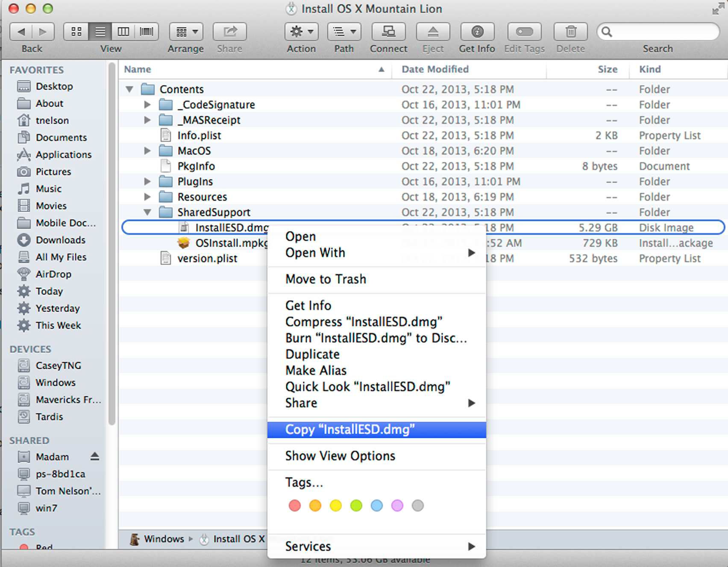Eject the Madam shared computer
This screenshot has width=728, height=567.
click(x=95, y=456)
